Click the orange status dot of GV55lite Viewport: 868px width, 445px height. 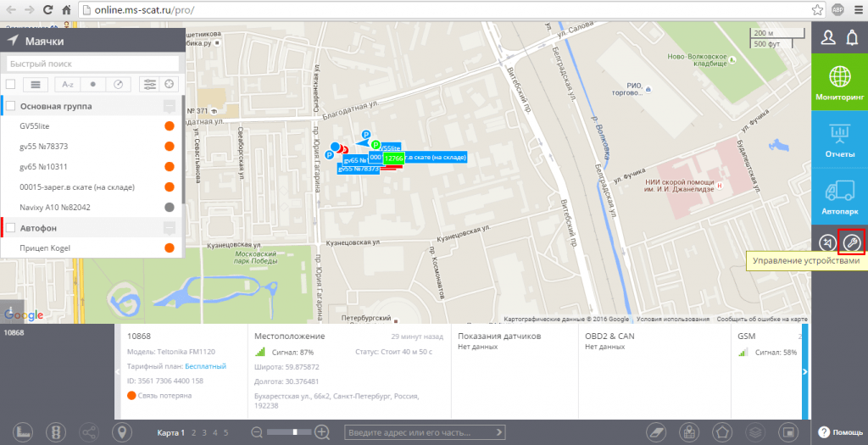coord(170,126)
